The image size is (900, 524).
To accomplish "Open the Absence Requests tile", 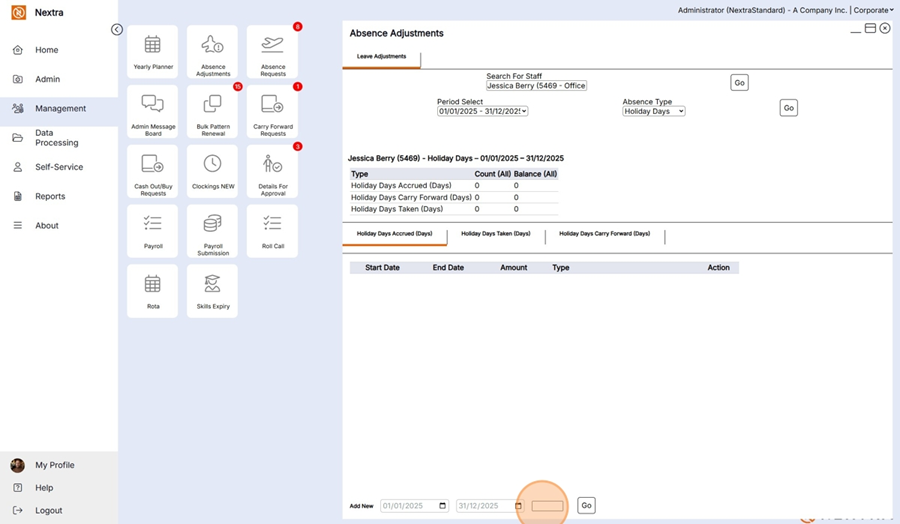I will point(272,52).
